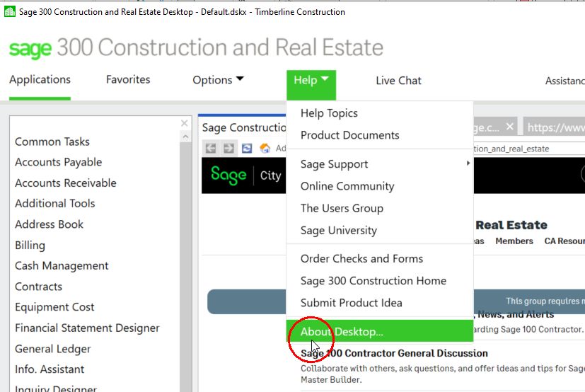
Task: Click the Assistance tab at the right
Action: click(x=565, y=81)
